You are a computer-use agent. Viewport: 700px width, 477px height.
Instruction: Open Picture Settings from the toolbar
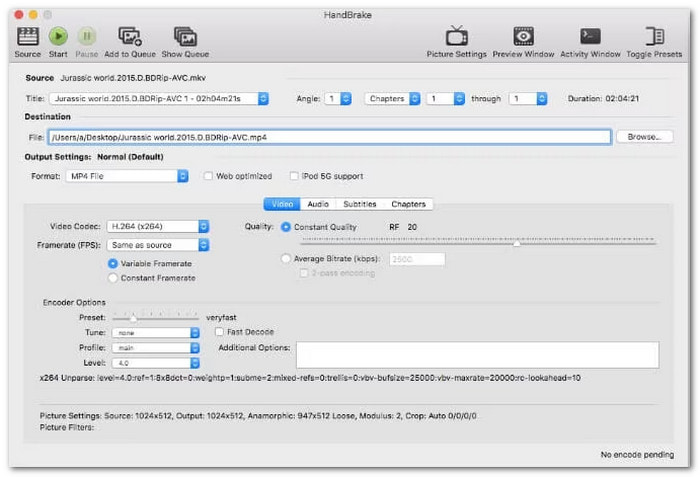click(x=457, y=36)
